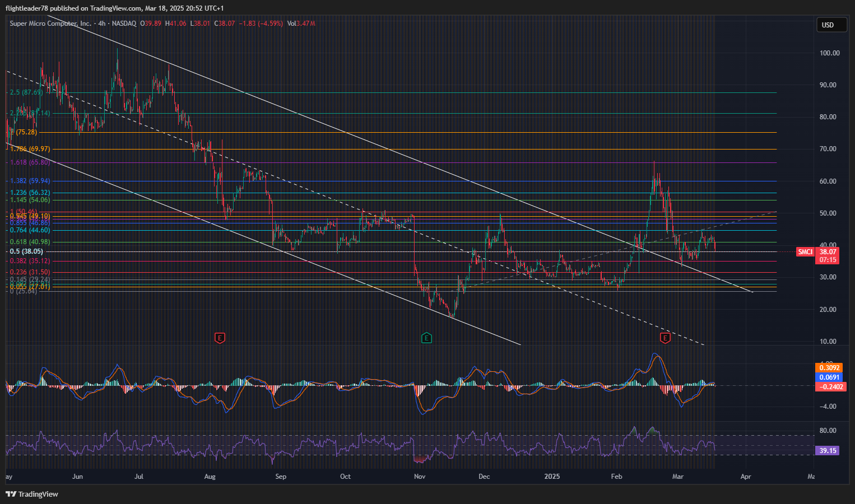Select the 2.5 (87.69) Fibonacci level label

26,92
